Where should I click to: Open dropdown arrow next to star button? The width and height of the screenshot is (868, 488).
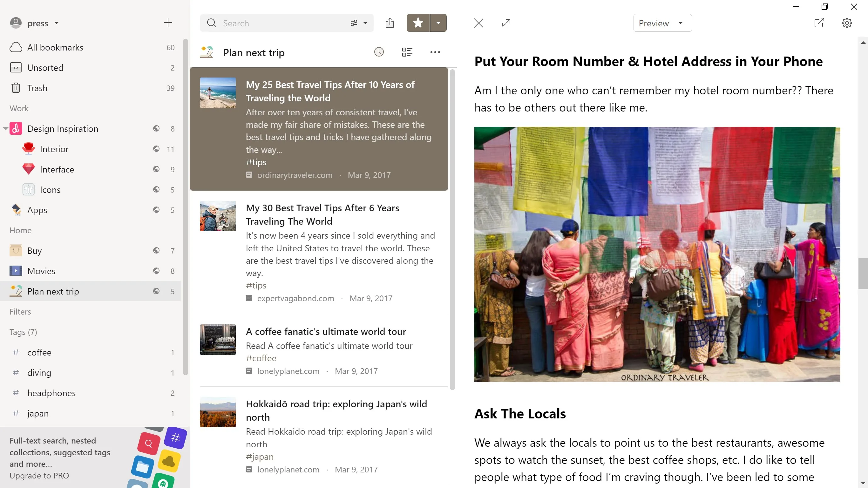(438, 23)
